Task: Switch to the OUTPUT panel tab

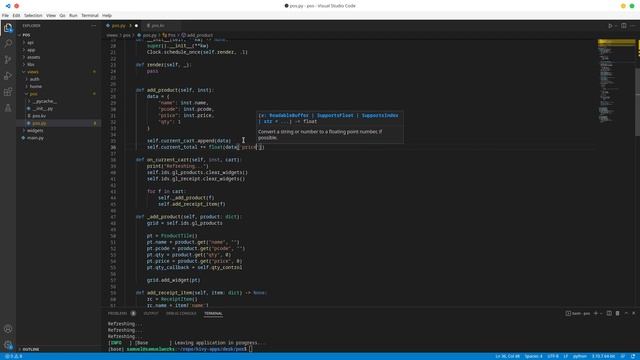Action: coord(151,313)
